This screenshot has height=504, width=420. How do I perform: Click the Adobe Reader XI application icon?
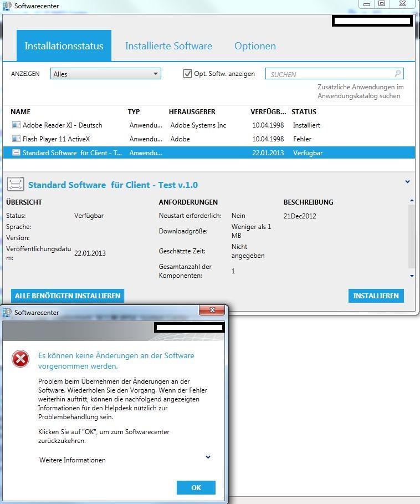16,125
